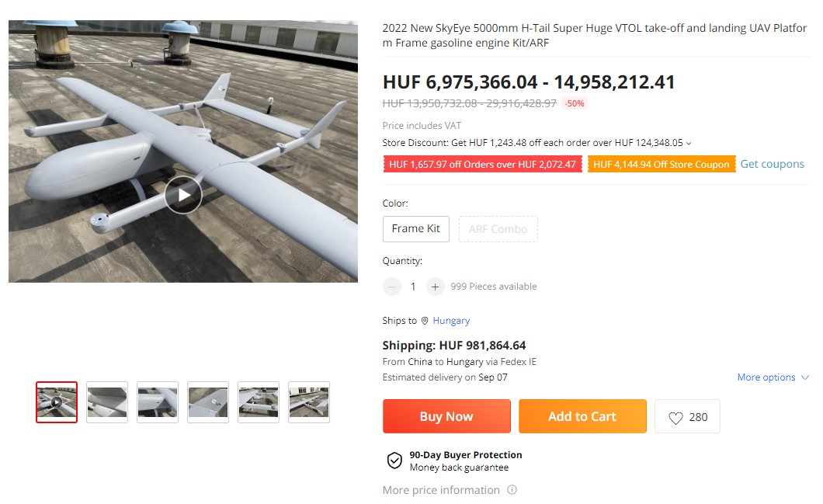Click the buyer protection shield icon

(x=394, y=461)
